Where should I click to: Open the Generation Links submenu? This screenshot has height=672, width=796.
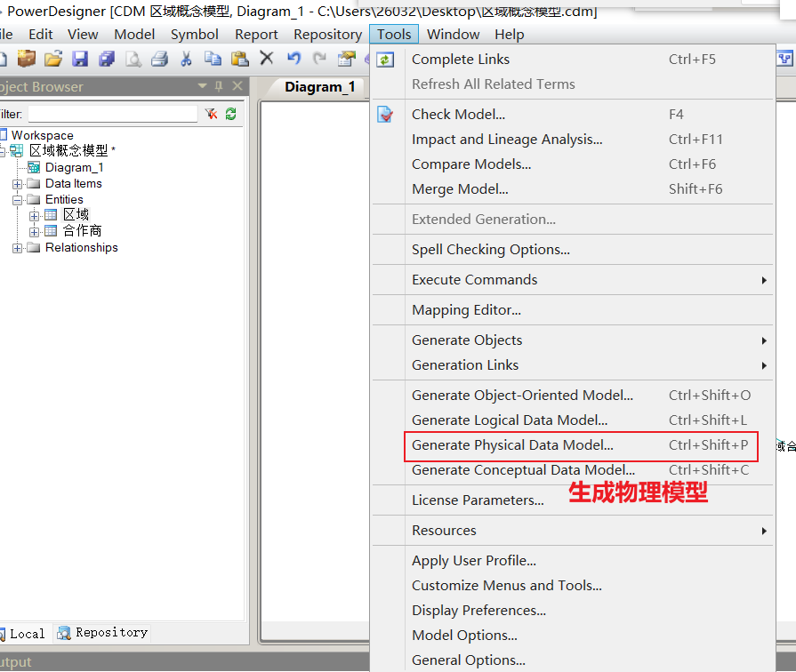pyautogui.click(x=573, y=365)
